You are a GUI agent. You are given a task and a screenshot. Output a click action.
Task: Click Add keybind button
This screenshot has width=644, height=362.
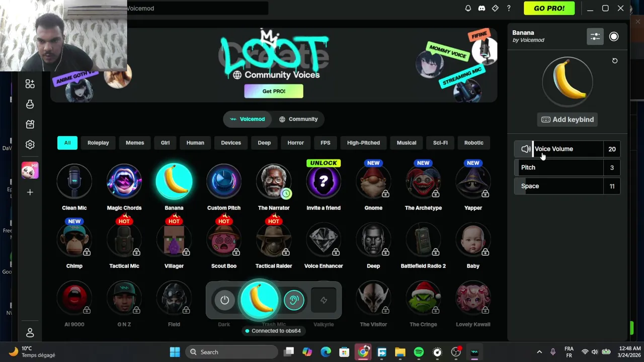pos(568,120)
